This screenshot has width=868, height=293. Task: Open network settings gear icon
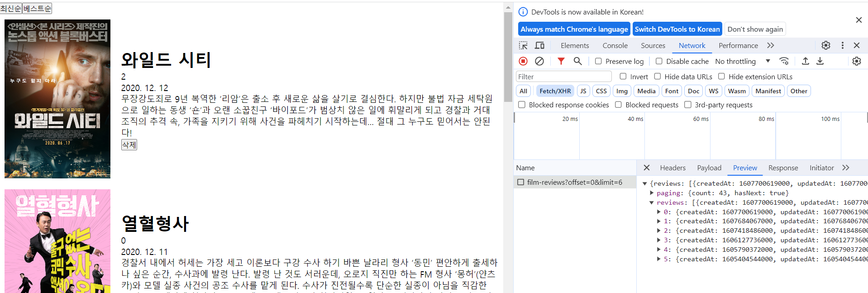(857, 61)
